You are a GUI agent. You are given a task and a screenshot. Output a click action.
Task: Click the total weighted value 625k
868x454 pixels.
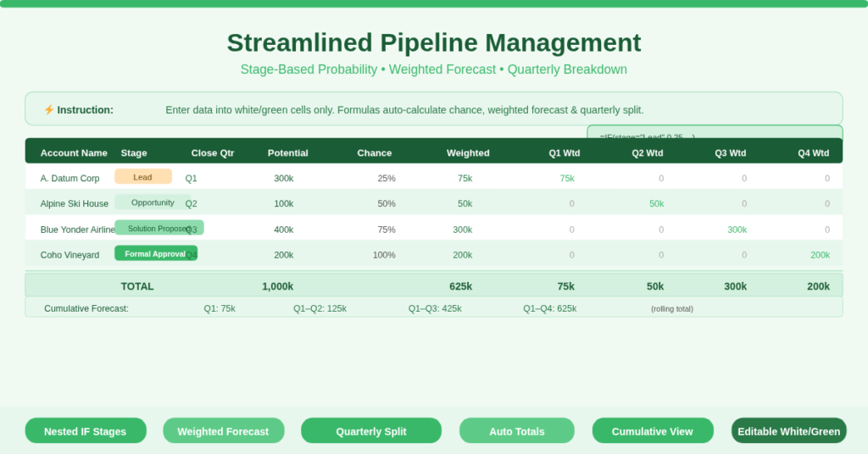point(460,286)
